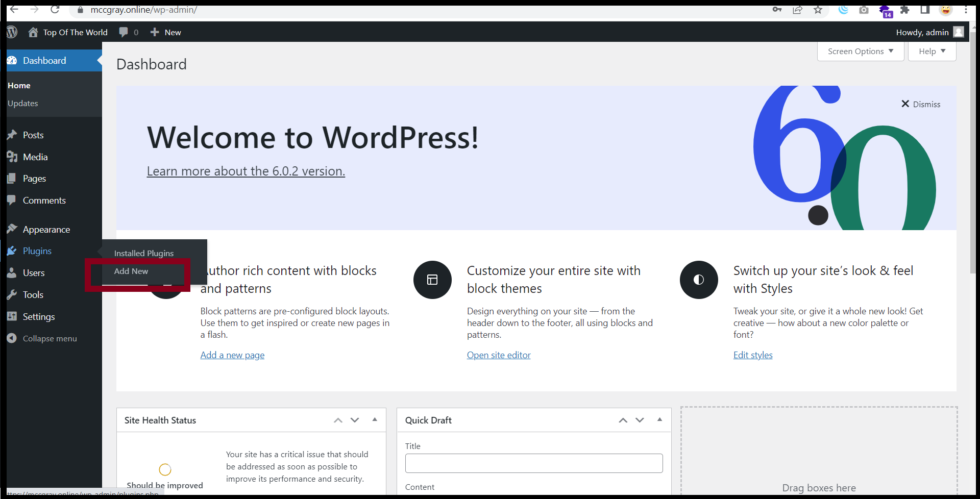Click the saved passwords key icon
This screenshot has height=499, width=980.
pyautogui.click(x=777, y=10)
